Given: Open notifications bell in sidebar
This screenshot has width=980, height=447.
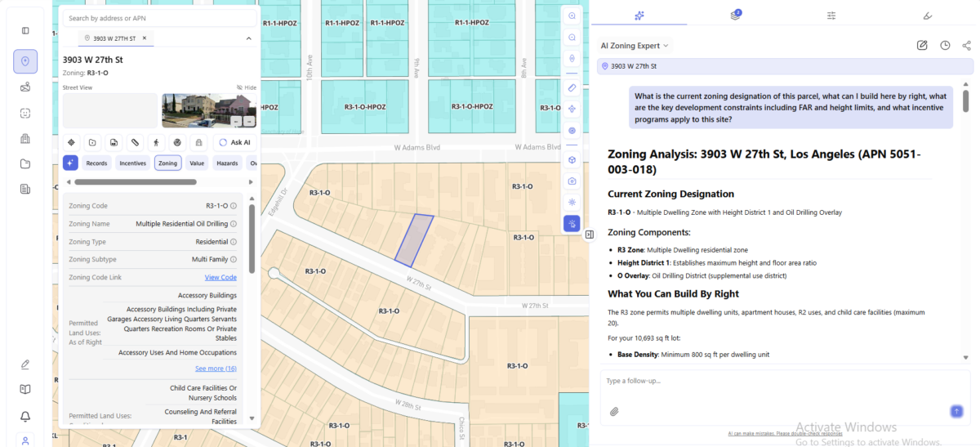Looking at the screenshot, I should [25, 416].
